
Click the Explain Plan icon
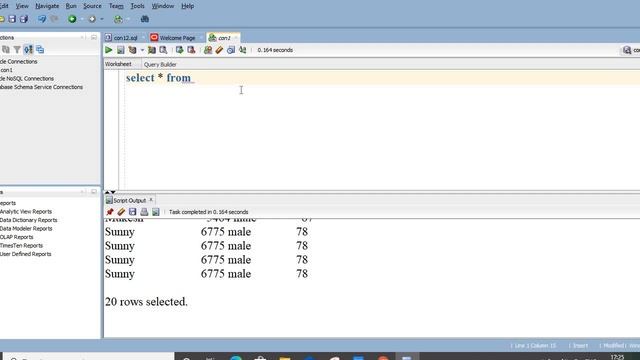click(x=132, y=50)
